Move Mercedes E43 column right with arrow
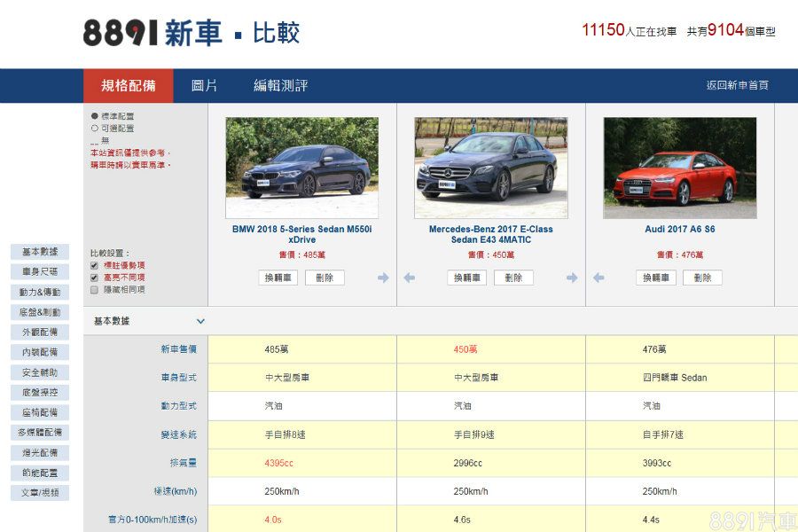Image resolution: width=798 pixels, height=532 pixels. pyautogui.click(x=572, y=278)
